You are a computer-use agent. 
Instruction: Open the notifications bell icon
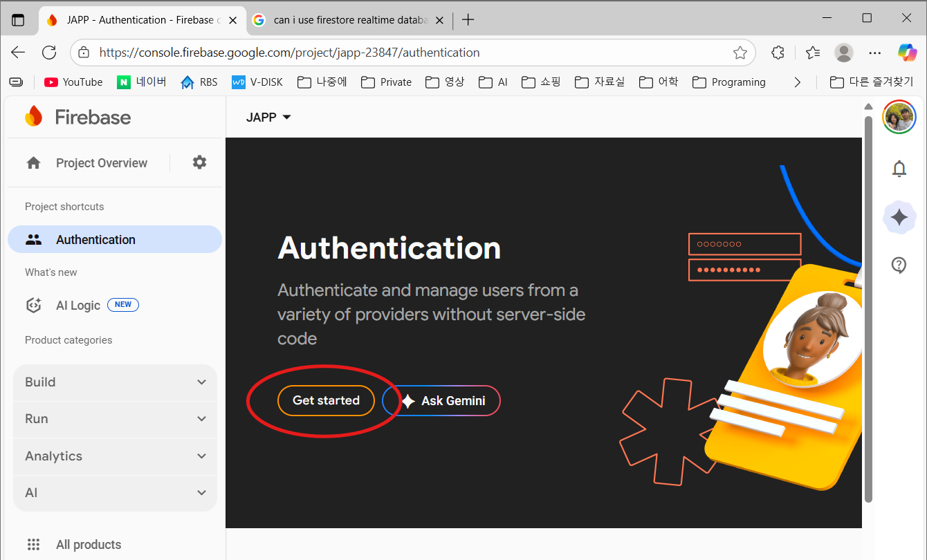coord(899,168)
